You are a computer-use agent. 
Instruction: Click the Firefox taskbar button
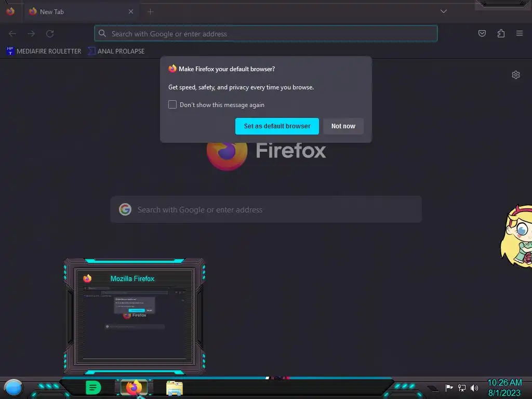click(134, 388)
